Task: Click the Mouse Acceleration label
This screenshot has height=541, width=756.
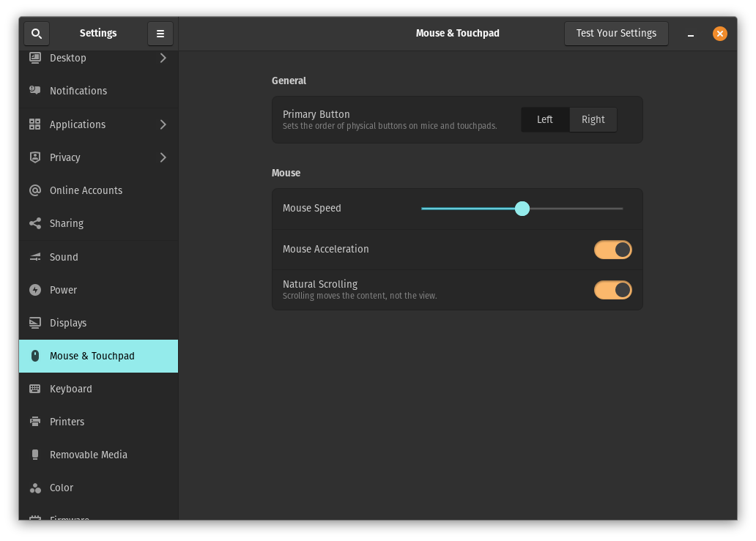Action: [326, 249]
